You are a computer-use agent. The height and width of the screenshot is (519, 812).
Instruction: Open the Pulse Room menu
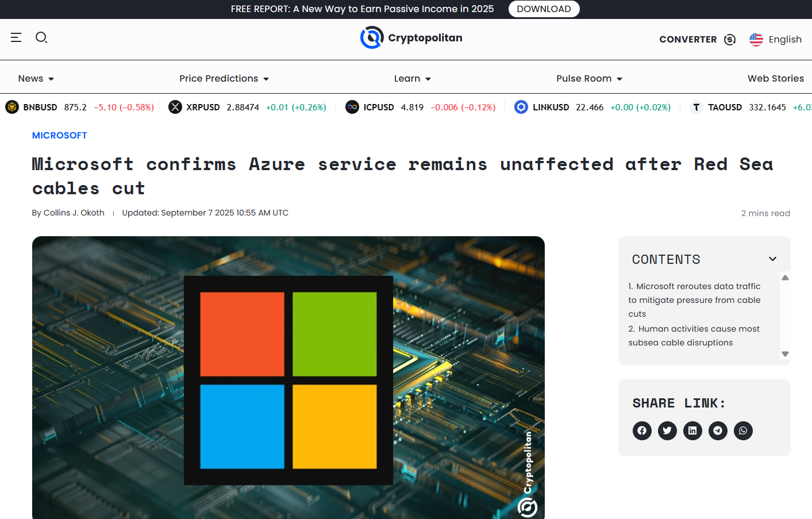(x=588, y=79)
